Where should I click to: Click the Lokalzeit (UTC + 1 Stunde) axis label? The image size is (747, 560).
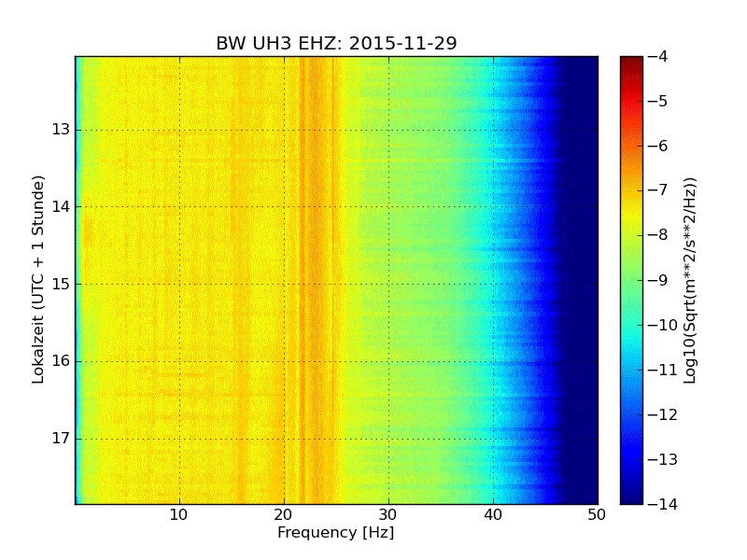38,279
